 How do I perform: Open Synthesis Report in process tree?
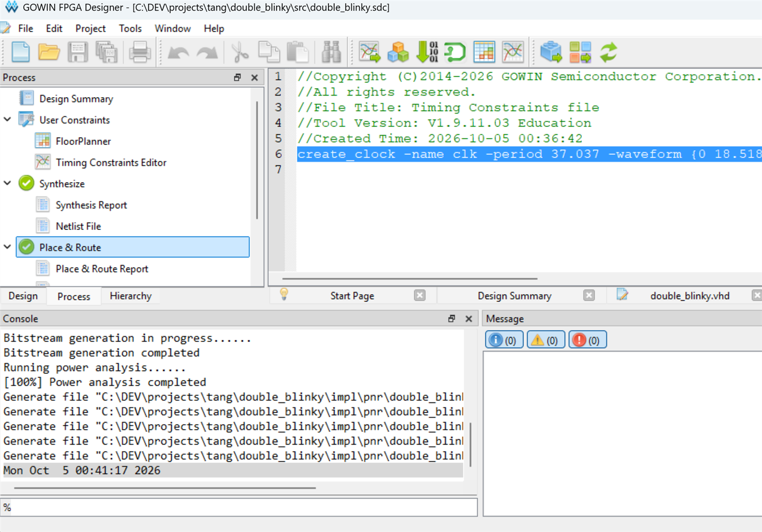(x=91, y=205)
